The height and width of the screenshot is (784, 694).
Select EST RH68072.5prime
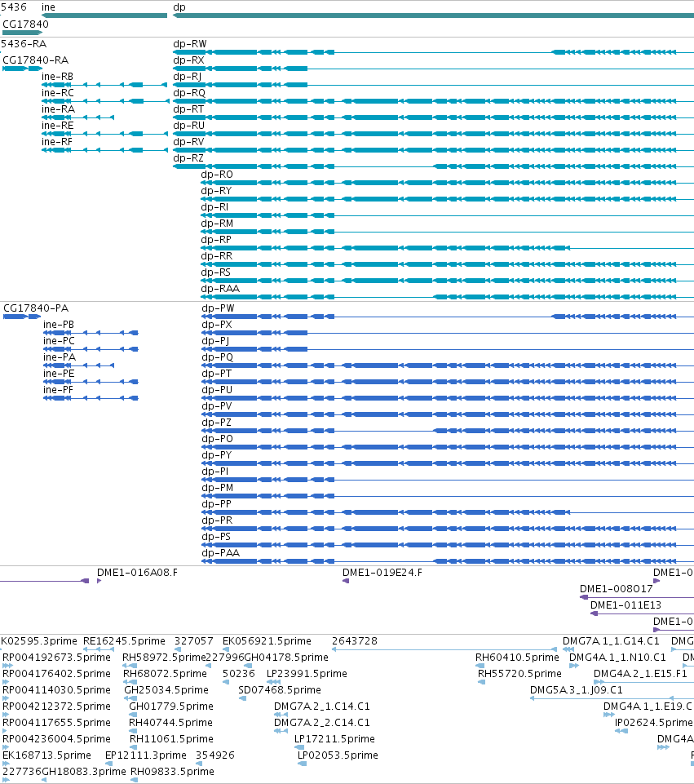pos(165,674)
